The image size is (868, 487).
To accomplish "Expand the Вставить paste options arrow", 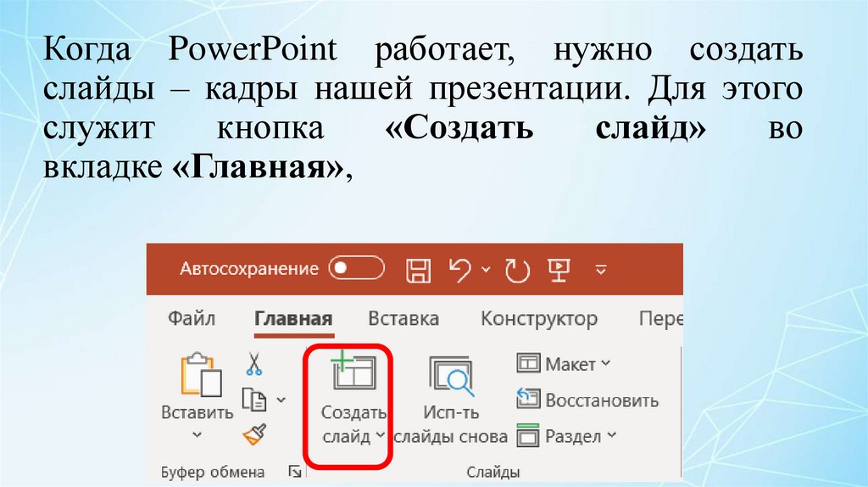I will point(197,435).
